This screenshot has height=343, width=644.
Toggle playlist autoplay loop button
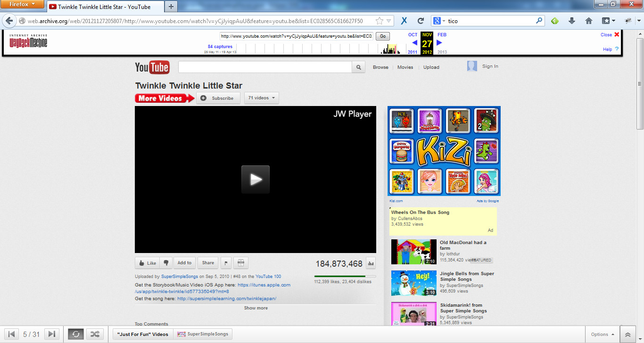click(x=76, y=334)
